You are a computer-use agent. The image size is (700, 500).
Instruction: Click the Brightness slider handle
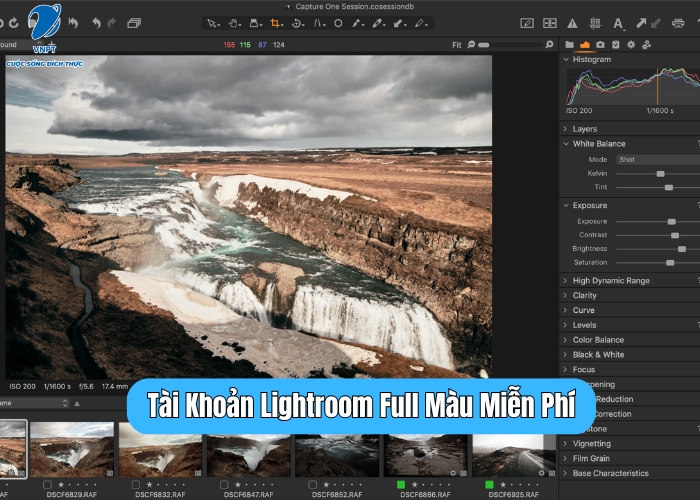tap(682, 249)
